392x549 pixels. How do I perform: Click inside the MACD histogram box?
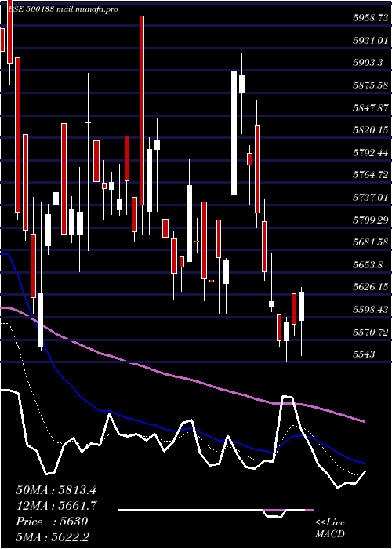216,510
